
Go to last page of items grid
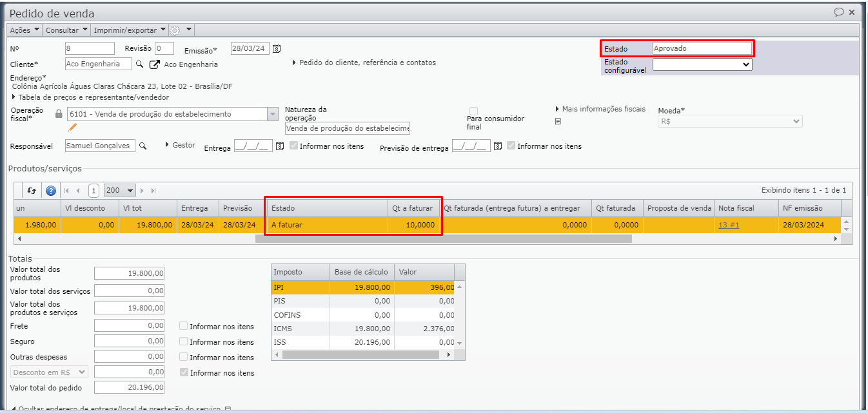[153, 191]
